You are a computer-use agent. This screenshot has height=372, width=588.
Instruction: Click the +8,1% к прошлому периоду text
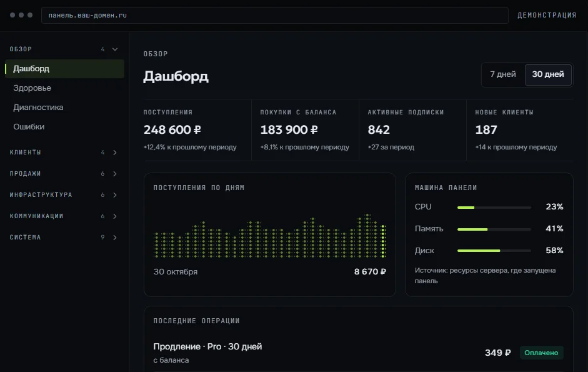tap(304, 147)
